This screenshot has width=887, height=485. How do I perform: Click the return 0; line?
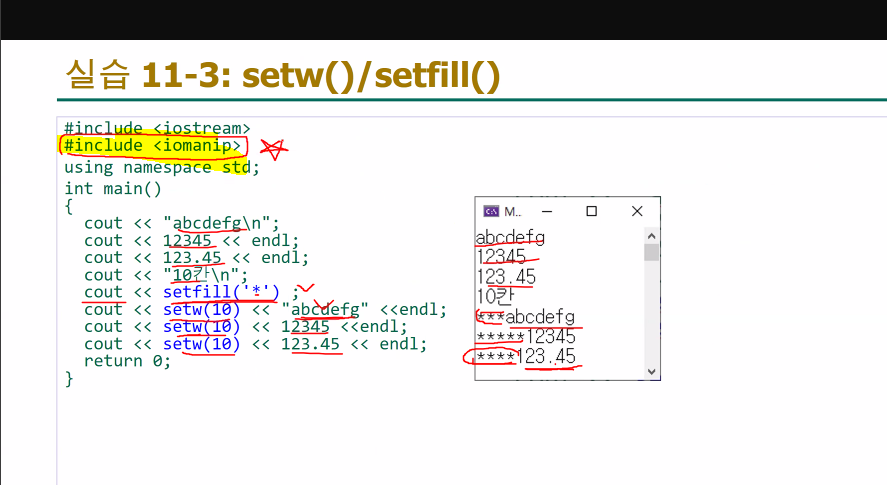coord(127,361)
